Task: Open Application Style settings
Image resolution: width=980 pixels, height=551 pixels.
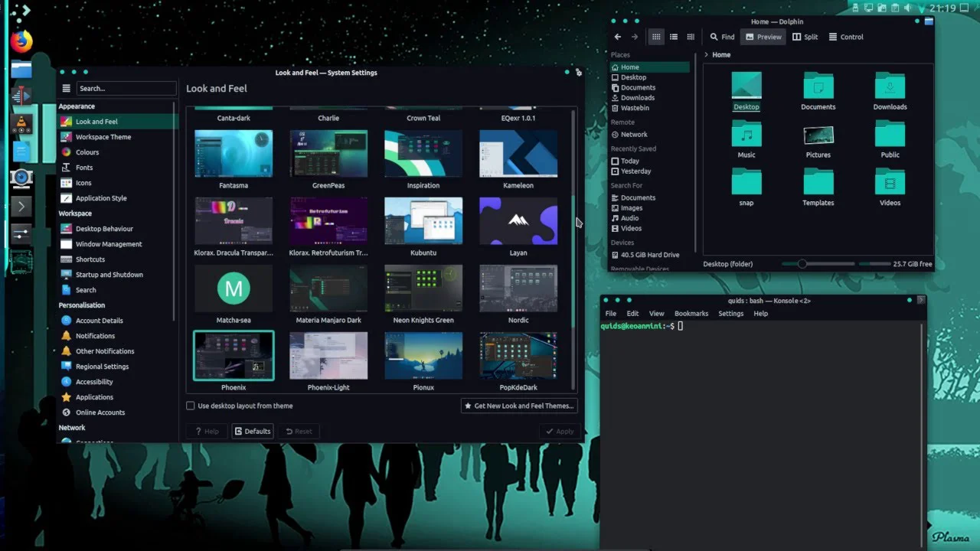Action: point(116,198)
